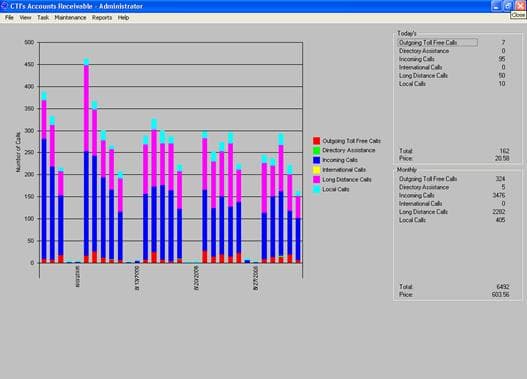Click the app icon in title bar

4,6
